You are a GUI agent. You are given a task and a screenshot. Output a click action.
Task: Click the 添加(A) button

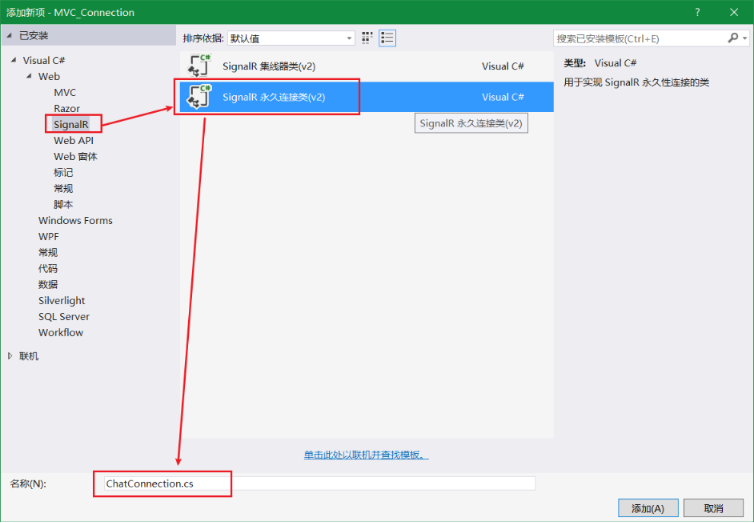coord(648,507)
